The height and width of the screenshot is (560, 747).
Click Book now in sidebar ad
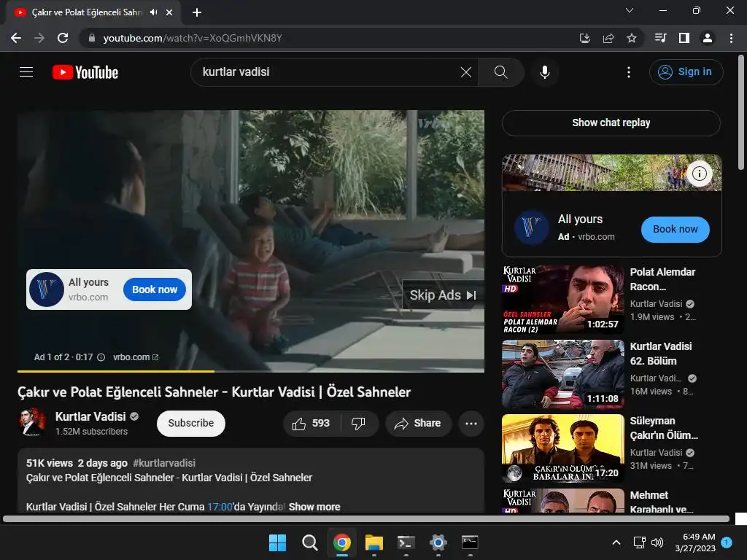click(x=675, y=230)
